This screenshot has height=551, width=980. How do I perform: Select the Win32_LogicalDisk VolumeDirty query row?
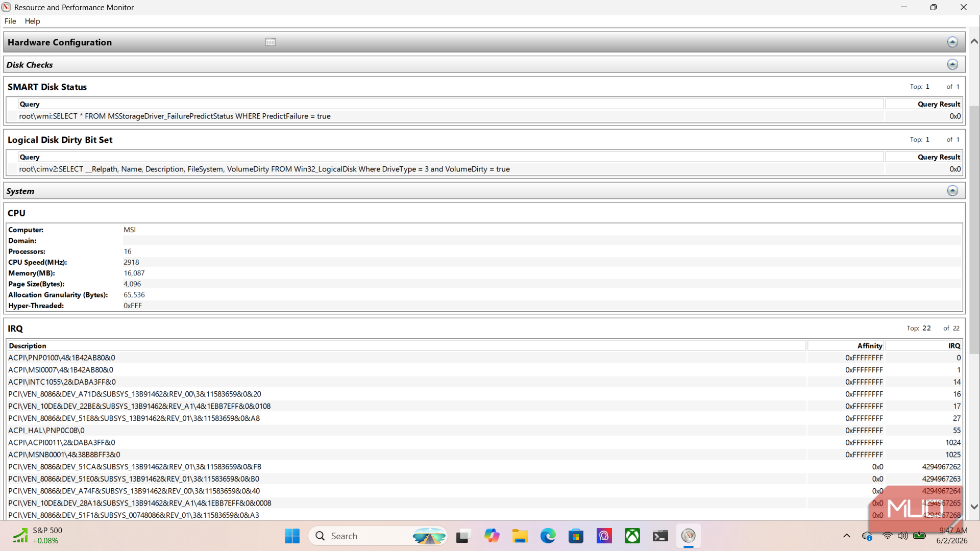484,169
